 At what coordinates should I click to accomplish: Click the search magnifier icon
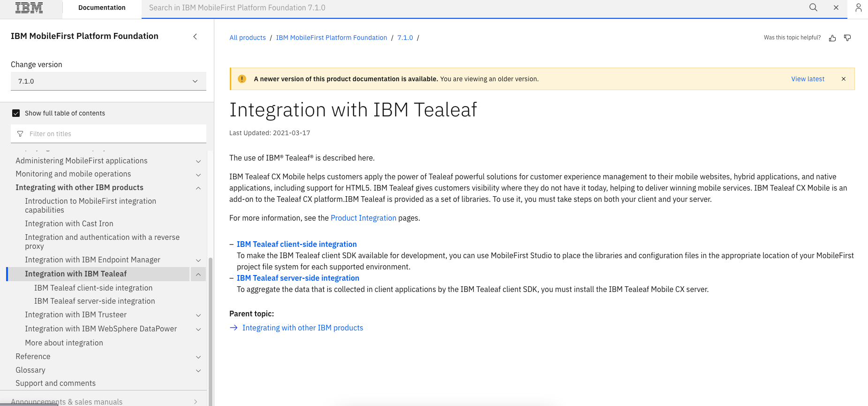[x=813, y=8]
